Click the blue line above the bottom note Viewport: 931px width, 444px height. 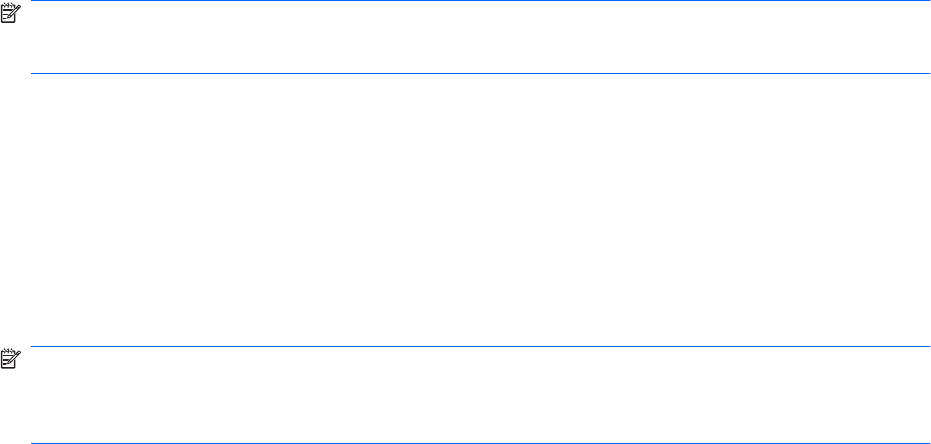(480, 347)
